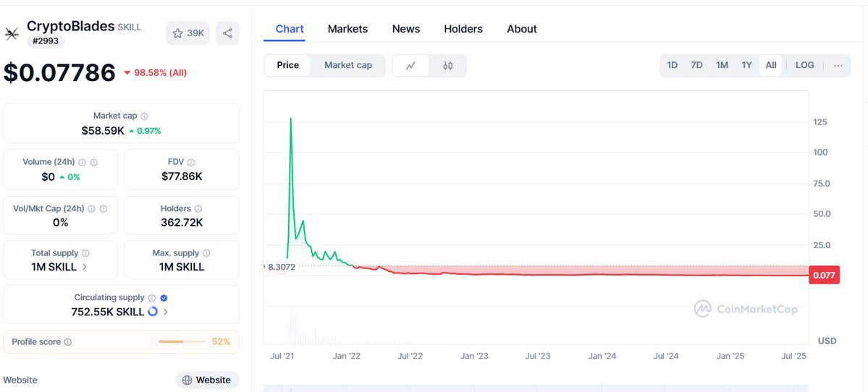
Task: Click the 0.077 current price tag
Action: point(825,275)
